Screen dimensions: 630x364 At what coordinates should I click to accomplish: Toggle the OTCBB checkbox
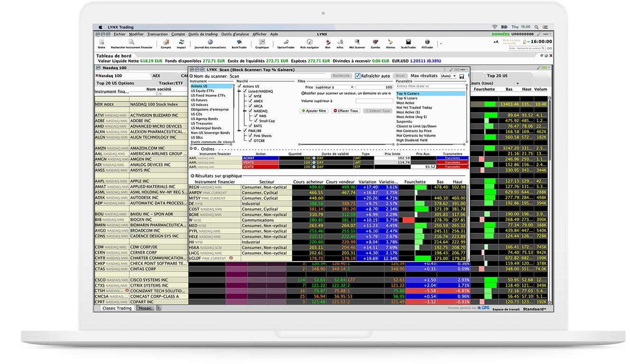click(250, 140)
